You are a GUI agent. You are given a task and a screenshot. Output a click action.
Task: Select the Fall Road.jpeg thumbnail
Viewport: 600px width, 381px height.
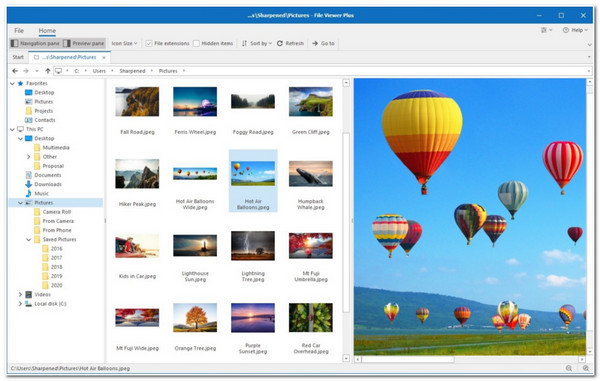click(137, 101)
